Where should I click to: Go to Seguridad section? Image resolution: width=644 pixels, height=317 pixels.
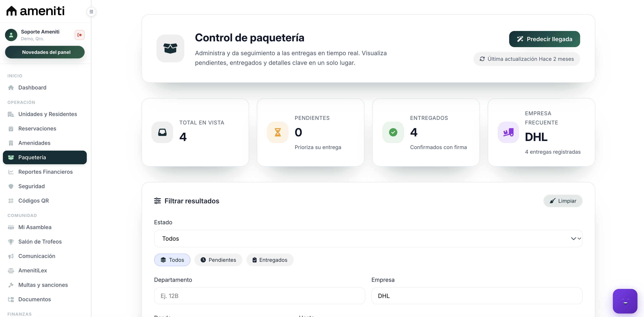pos(45,186)
